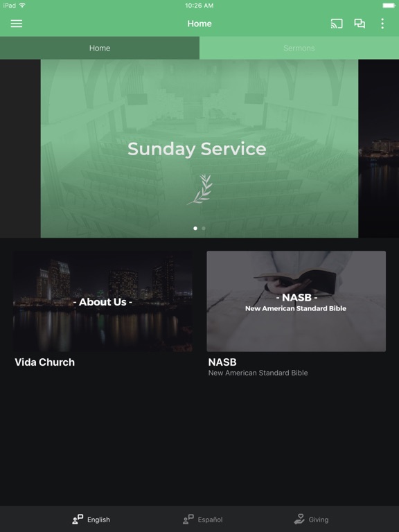Tap the Giving hand-heart icon
399x532 pixels.
click(299, 519)
